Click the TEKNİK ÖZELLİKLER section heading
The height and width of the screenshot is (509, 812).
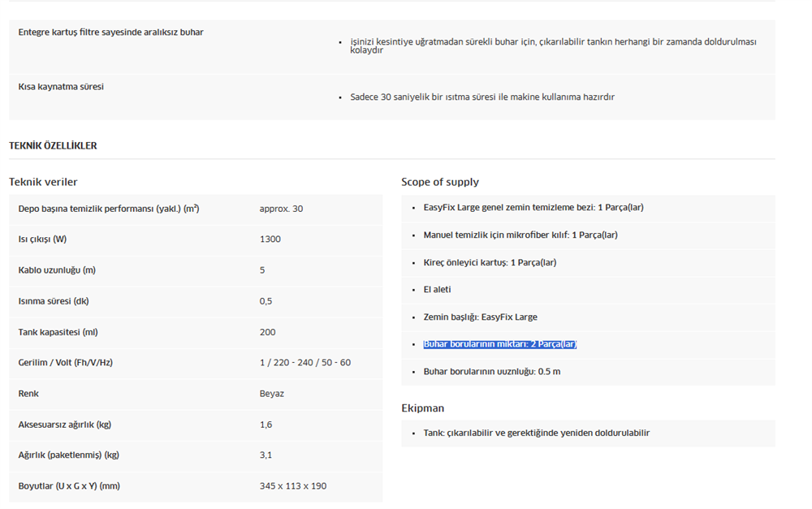click(53, 146)
